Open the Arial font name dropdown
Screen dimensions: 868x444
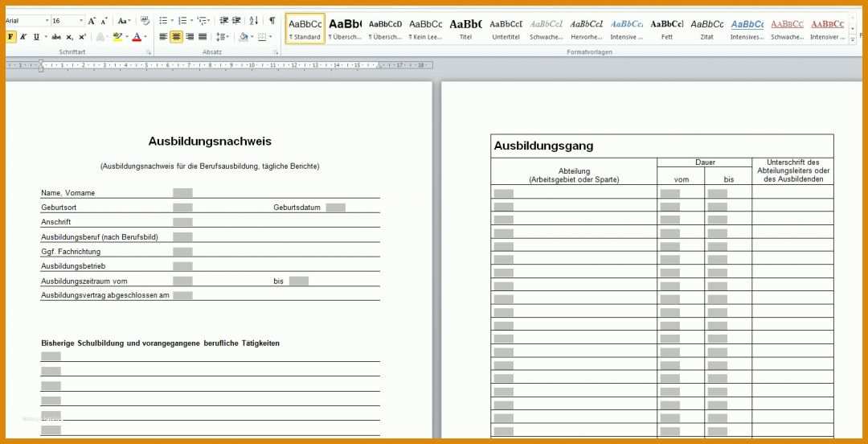click(47, 21)
